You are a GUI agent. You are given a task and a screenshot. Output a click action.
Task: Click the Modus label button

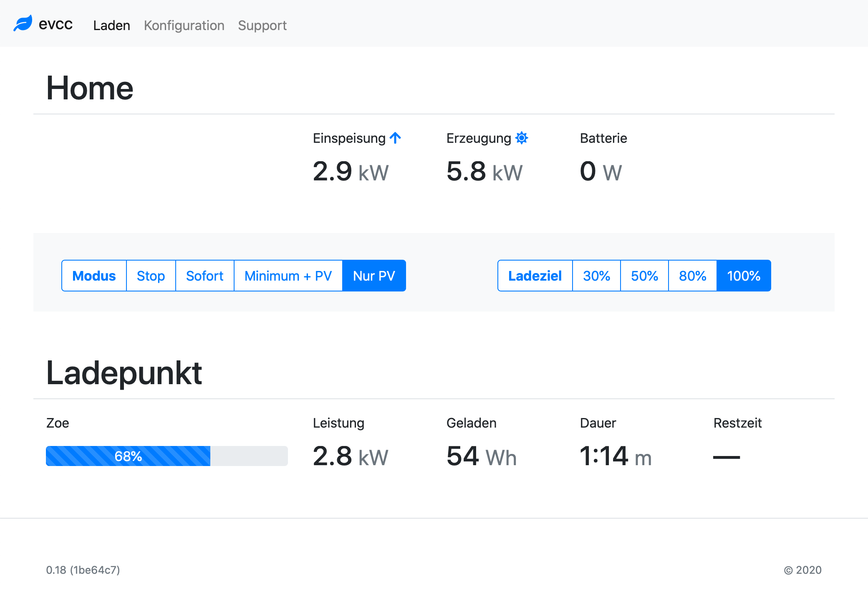(x=94, y=276)
